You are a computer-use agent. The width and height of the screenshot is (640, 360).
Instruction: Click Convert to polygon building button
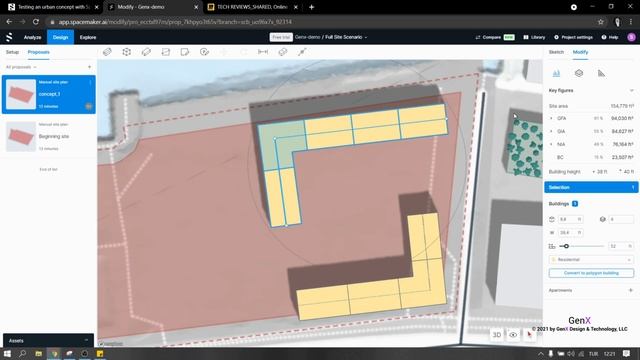coord(591,273)
